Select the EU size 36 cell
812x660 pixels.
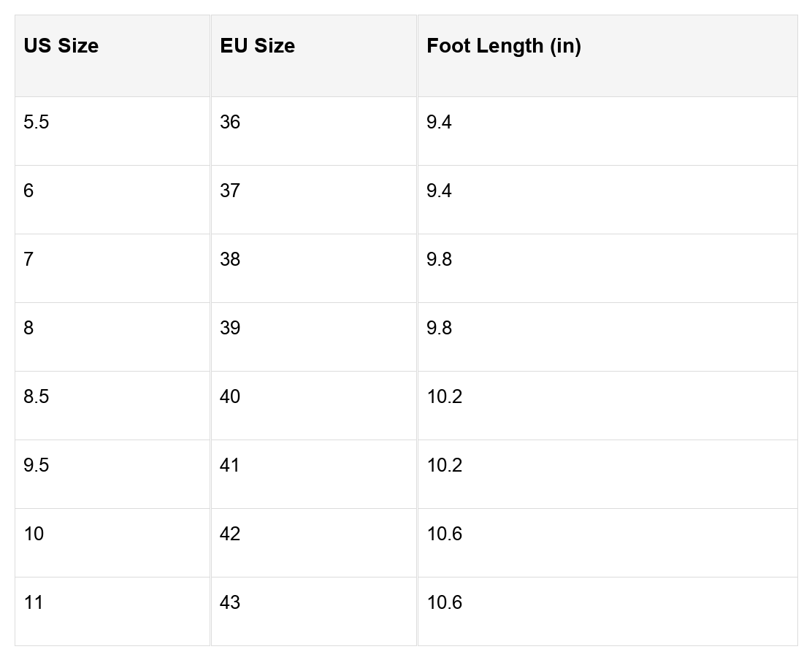(314, 131)
